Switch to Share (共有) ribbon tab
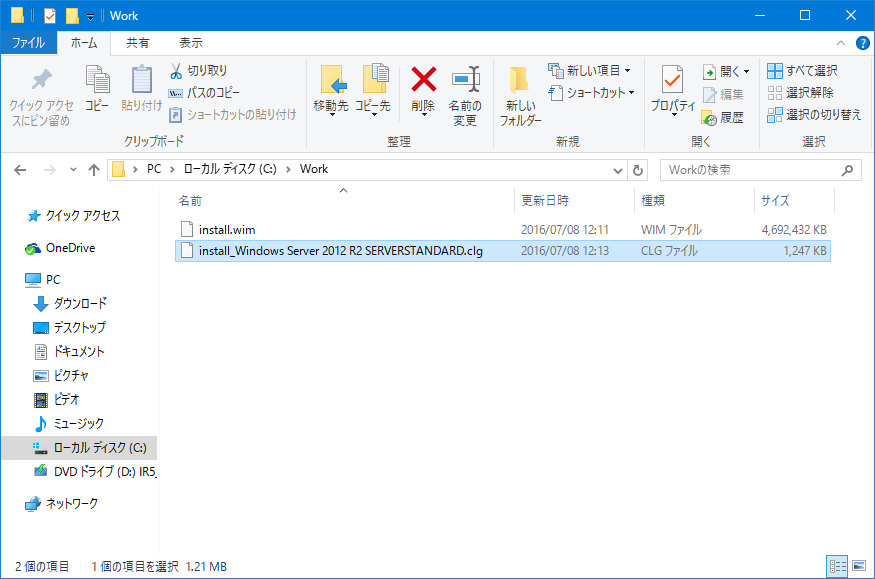The width and height of the screenshot is (875, 579). 137,43
